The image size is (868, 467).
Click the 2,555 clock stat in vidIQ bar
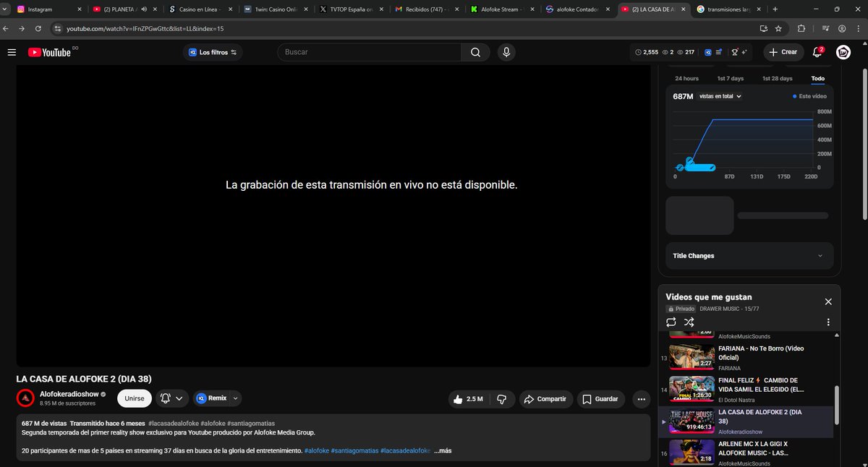647,52
